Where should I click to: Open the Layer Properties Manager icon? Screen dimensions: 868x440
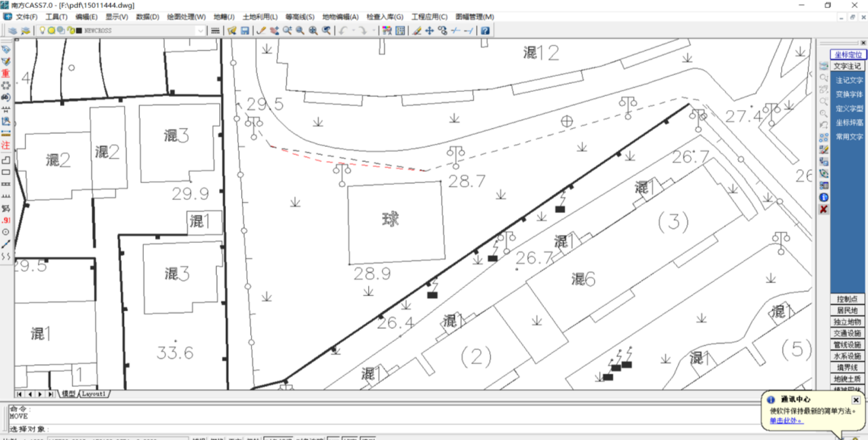pos(12,31)
